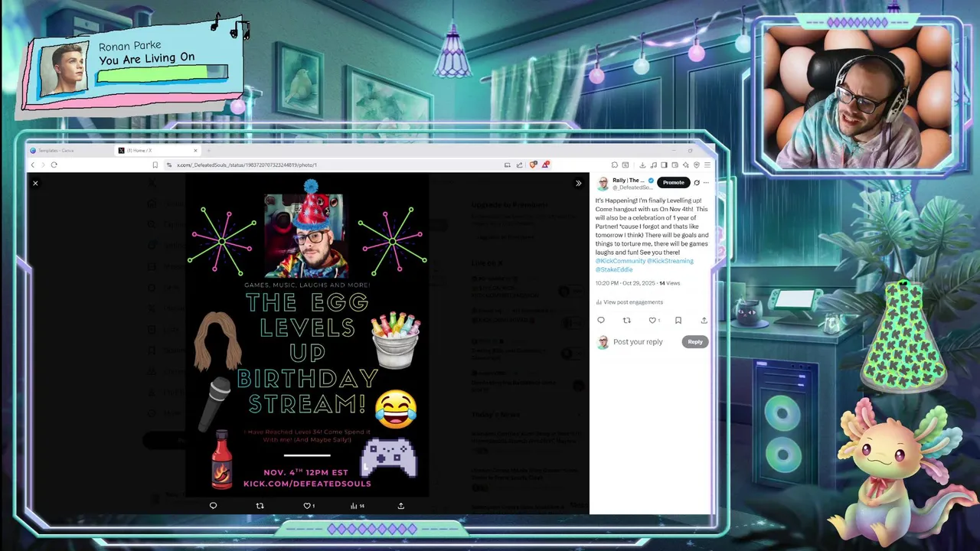
Task: Click the browser Forward arrow
Action: click(43, 165)
